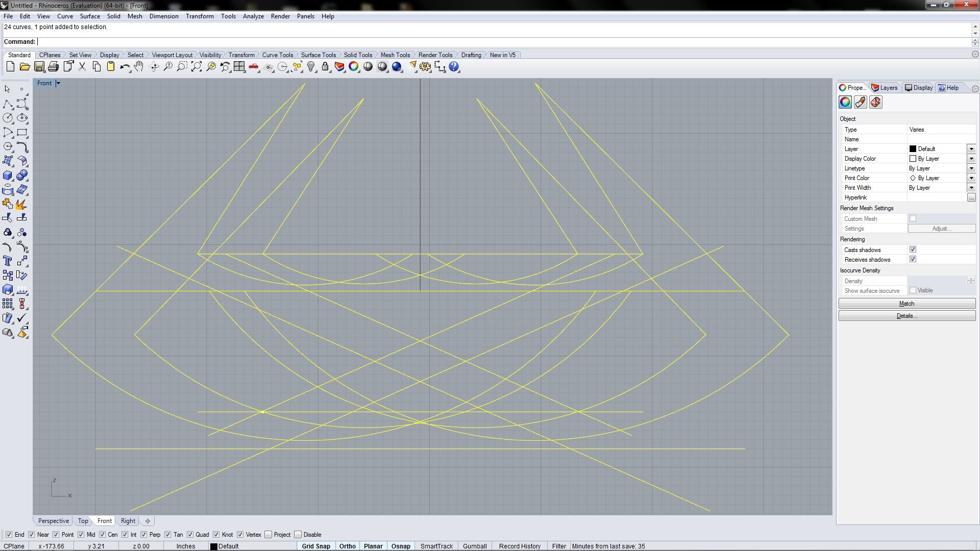
Task: Toggle the Quad osnap checkbox
Action: click(190, 535)
